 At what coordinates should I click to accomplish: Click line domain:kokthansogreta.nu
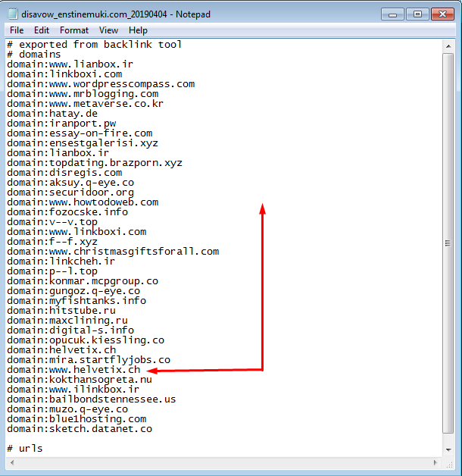[x=80, y=380]
